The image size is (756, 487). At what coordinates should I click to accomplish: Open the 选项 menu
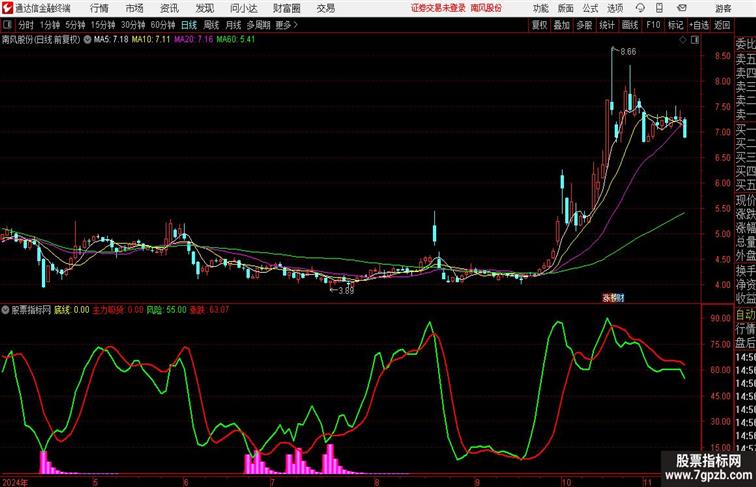(x=615, y=8)
